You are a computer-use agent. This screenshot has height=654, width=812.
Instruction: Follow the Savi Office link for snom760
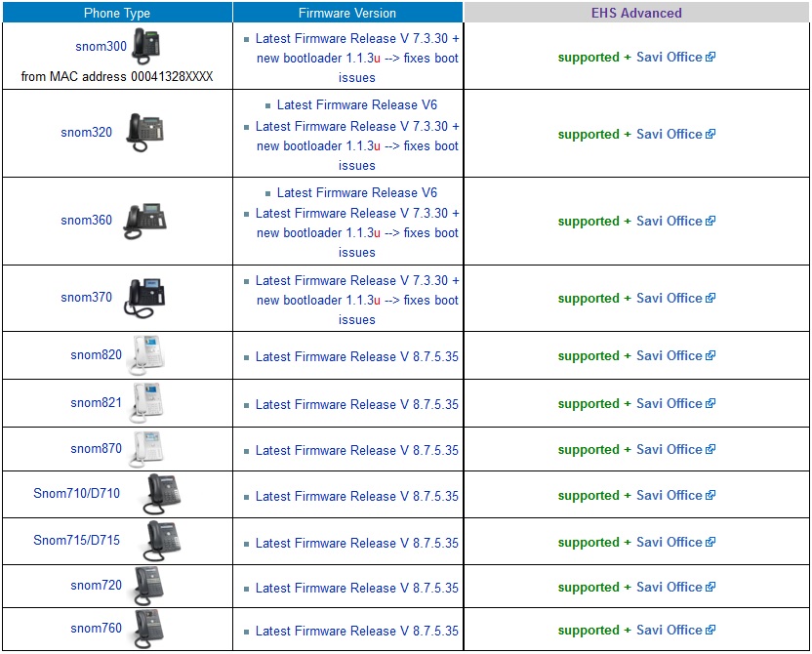pos(675,631)
